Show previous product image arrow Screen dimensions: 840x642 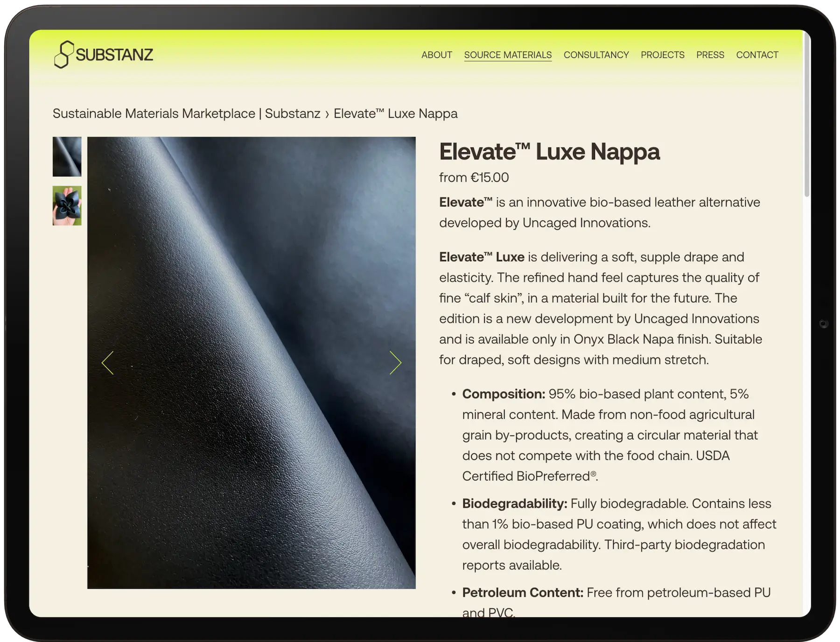coord(108,363)
